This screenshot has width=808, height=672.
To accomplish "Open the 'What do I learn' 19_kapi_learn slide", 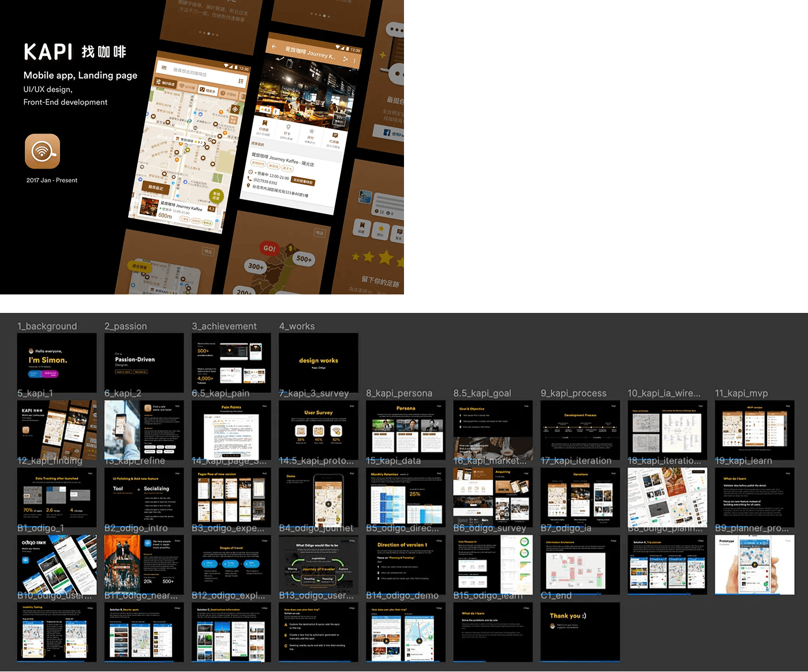I will (x=754, y=498).
